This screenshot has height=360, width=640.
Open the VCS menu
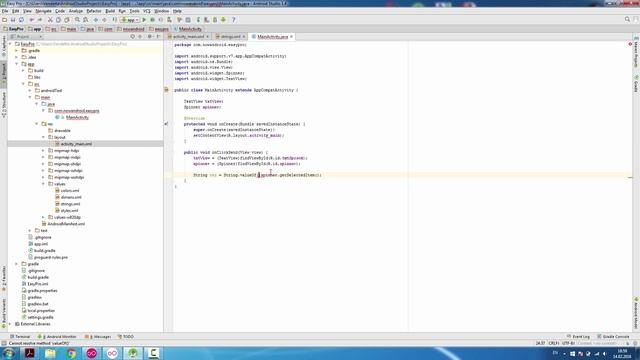pyautogui.click(x=147, y=11)
